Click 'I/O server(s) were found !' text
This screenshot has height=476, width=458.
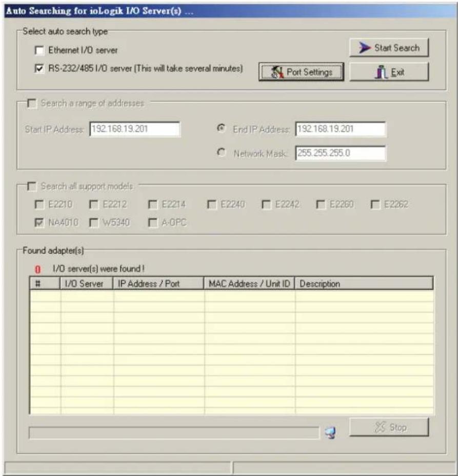[x=98, y=268]
